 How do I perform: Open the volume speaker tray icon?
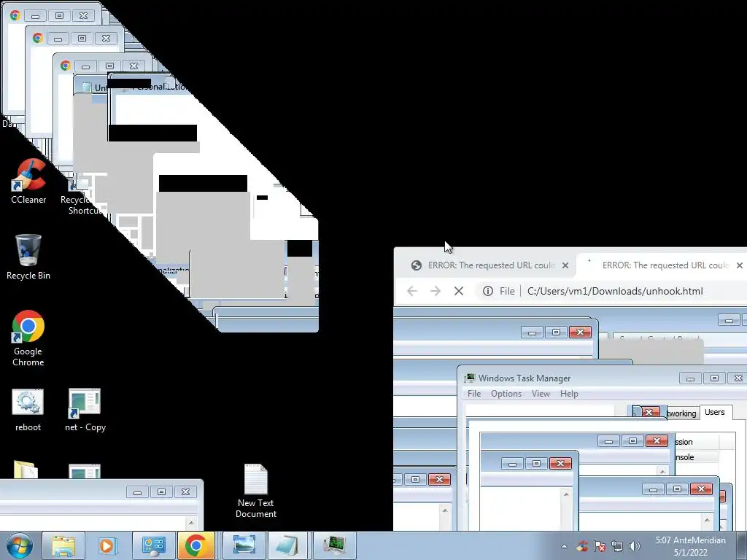(x=635, y=546)
